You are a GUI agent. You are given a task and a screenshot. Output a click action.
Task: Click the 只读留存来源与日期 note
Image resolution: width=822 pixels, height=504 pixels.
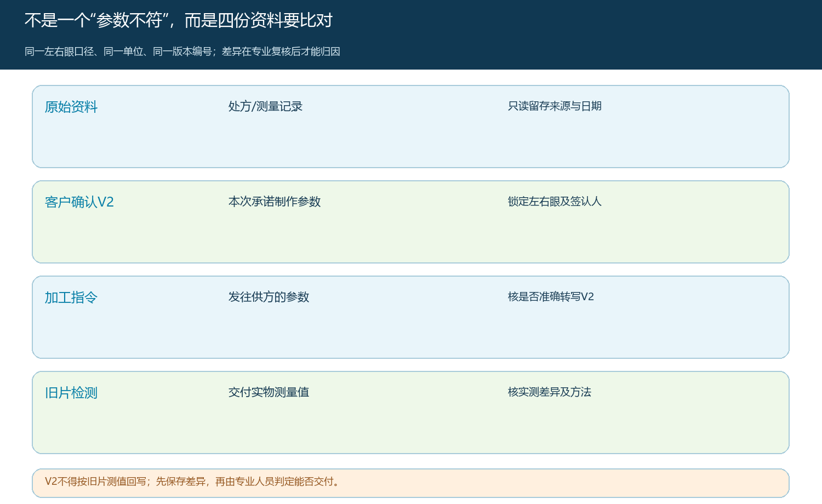pos(555,106)
